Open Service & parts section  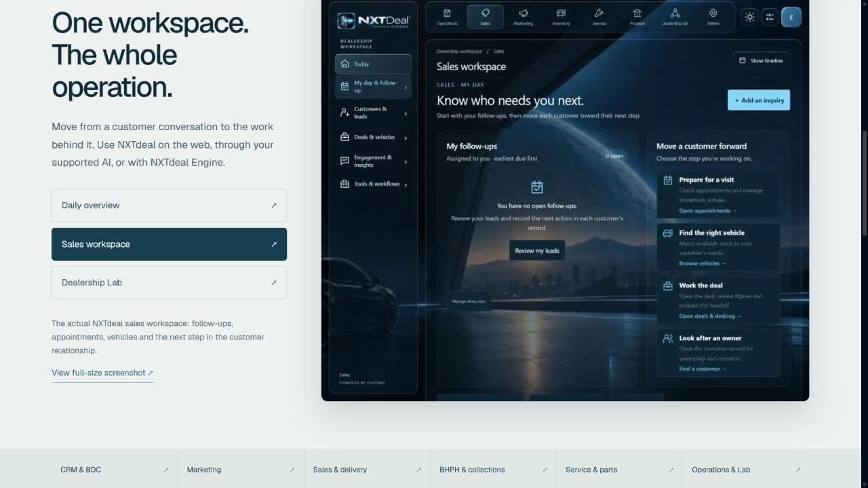click(x=619, y=469)
